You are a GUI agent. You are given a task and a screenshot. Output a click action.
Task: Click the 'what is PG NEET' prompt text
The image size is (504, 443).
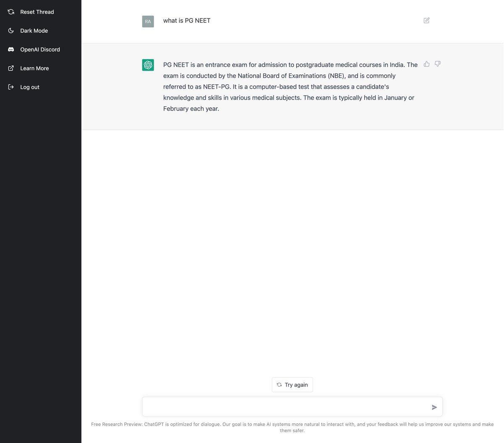pos(187,21)
